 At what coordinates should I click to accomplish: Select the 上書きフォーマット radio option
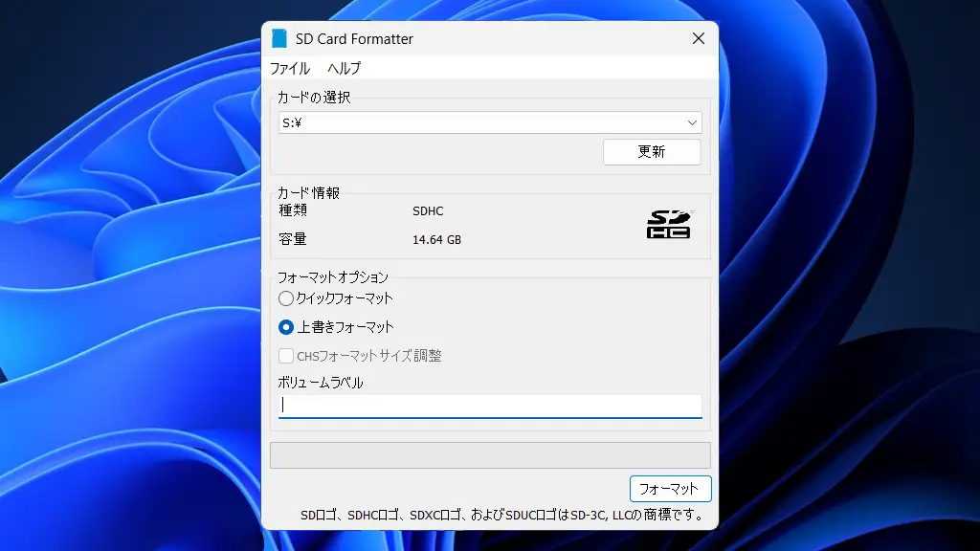coord(286,325)
